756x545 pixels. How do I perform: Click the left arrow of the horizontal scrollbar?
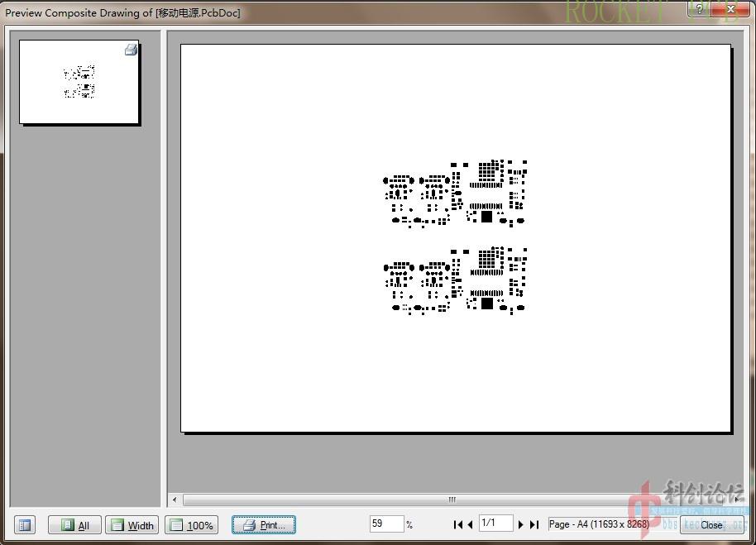(x=174, y=500)
